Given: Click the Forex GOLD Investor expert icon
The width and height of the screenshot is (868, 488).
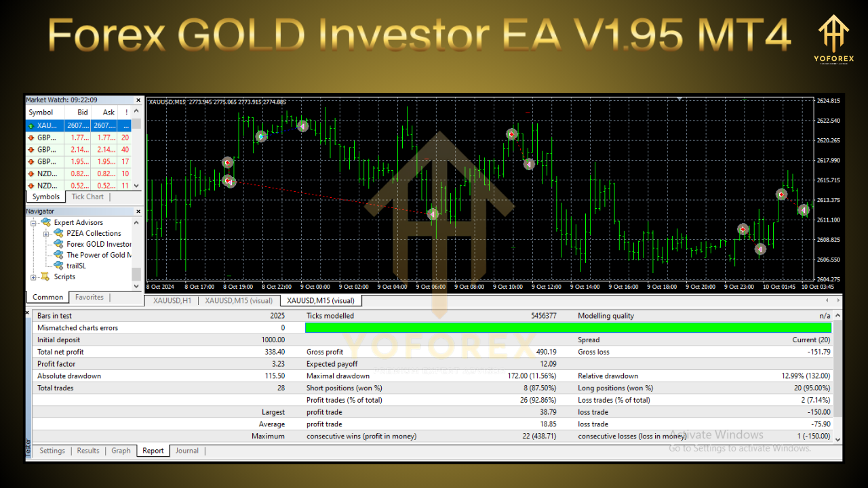Looking at the screenshot, I should point(58,244).
